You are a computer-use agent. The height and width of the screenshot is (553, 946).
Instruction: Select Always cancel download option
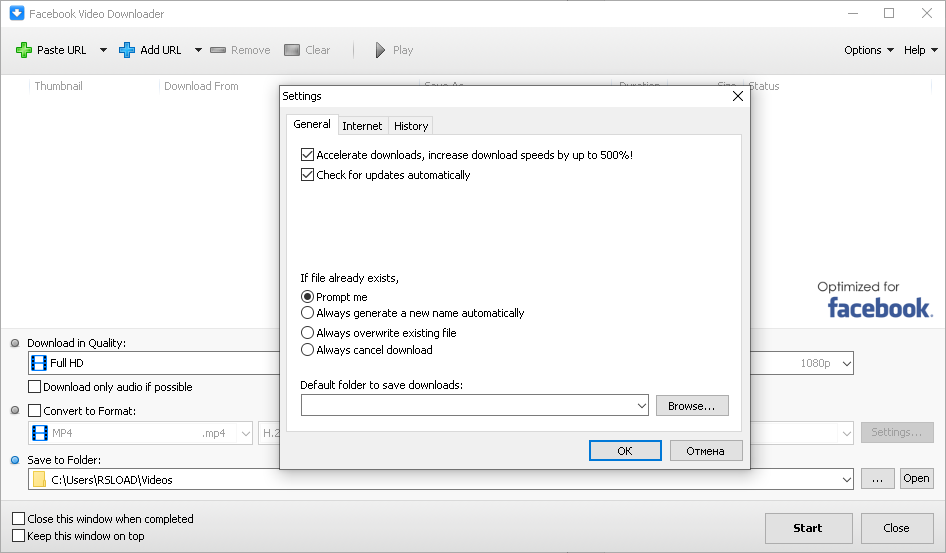coord(307,350)
